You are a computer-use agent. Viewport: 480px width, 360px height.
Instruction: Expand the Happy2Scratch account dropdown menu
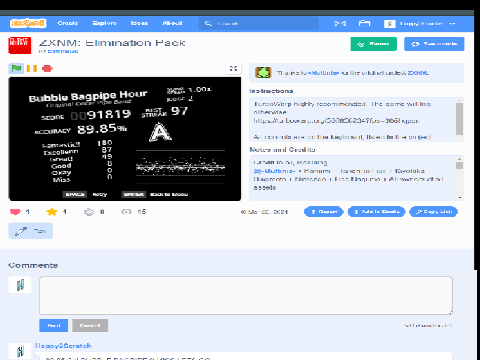(420, 23)
